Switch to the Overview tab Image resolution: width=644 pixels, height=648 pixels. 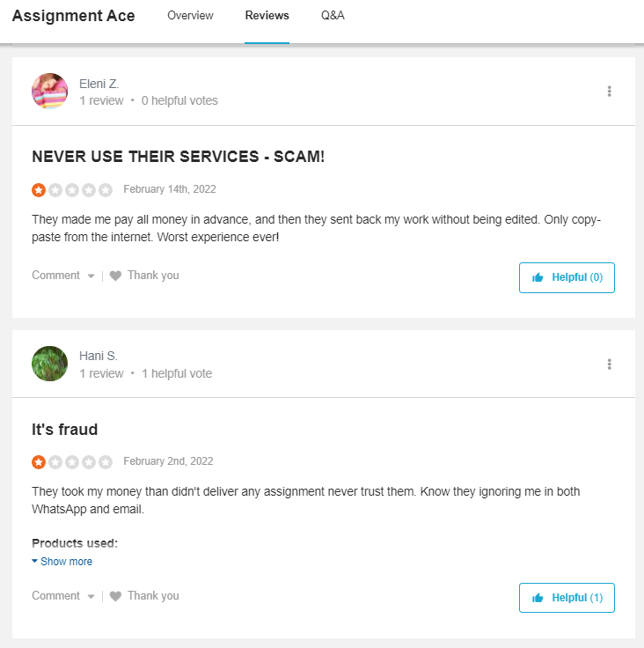click(190, 15)
